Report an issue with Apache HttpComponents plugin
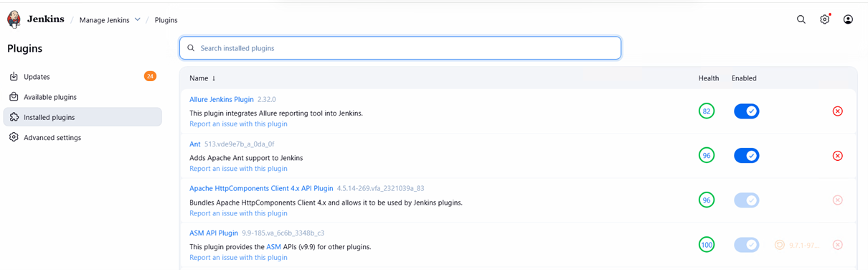The height and width of the screenshot is (270, 868). [x=238, y=213]
